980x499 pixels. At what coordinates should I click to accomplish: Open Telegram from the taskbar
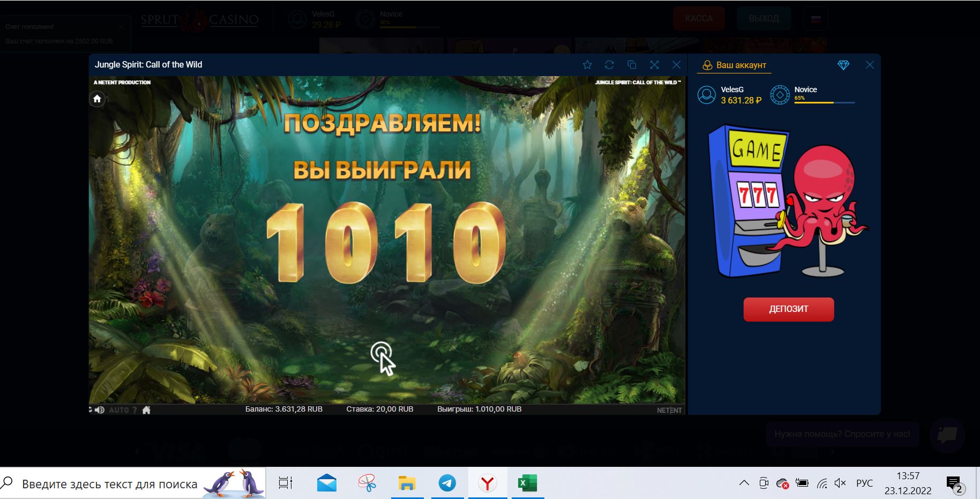pyautogui.click(x=447, y=483)
